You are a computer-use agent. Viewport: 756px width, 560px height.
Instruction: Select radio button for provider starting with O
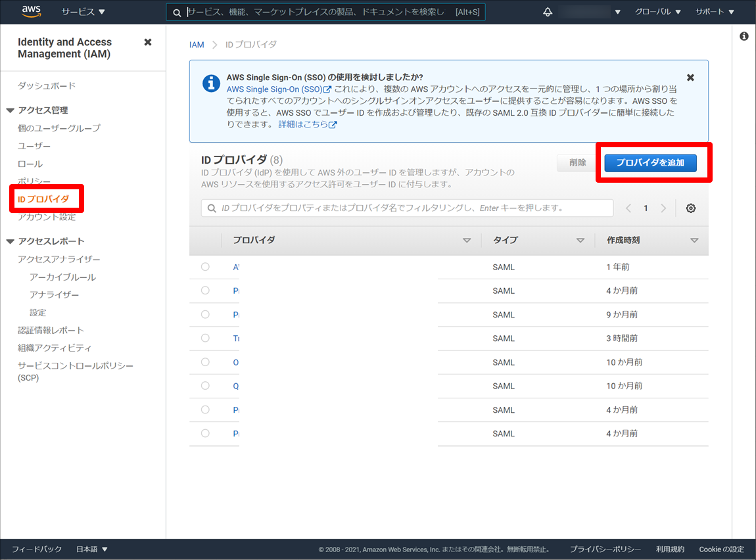click(x=205, y=362)
